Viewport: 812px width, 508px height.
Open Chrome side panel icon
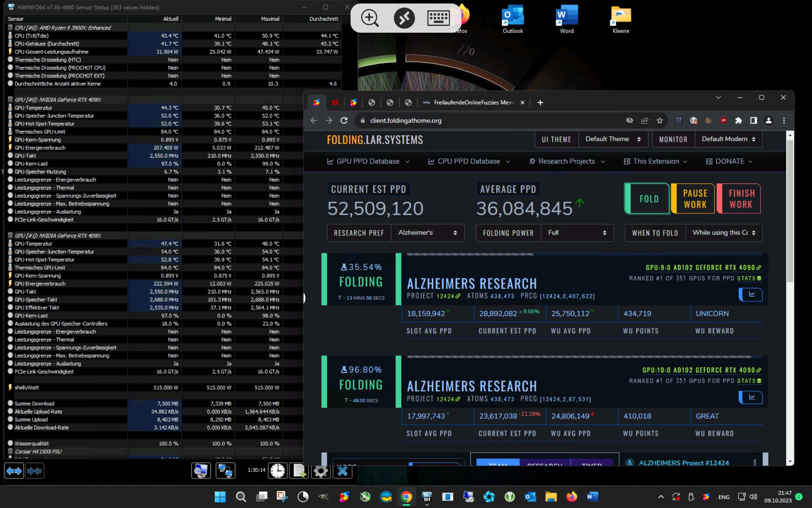click(x=754, y=120)
